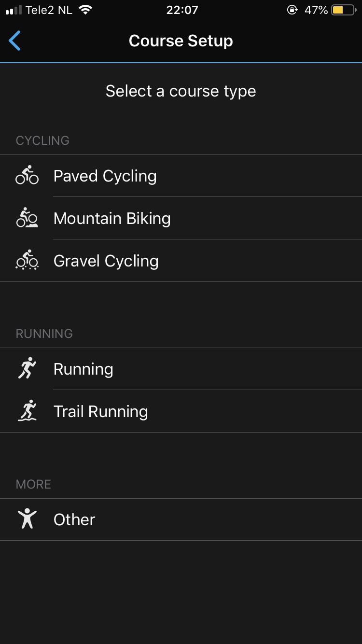The width and height of the screenshot is (362, 644).
Task: Tap the Course Setup title
Action: click(x=181, y=41)
